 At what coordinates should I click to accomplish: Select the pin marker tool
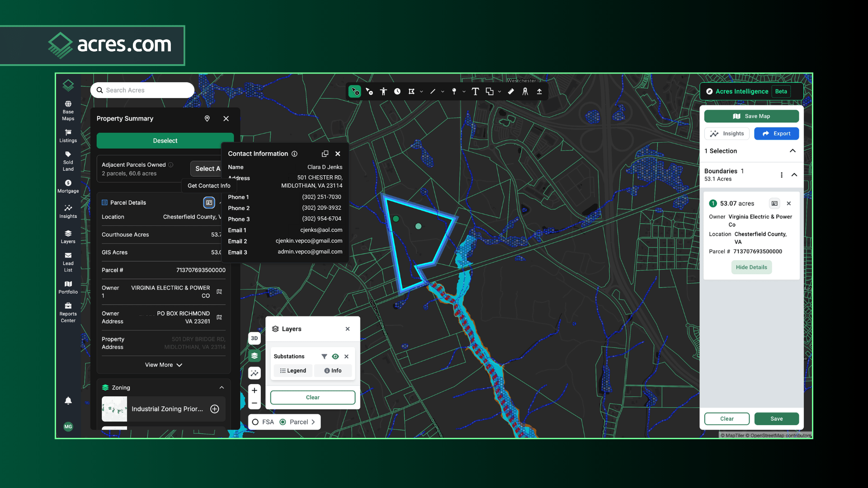click(x=454, y=91)
